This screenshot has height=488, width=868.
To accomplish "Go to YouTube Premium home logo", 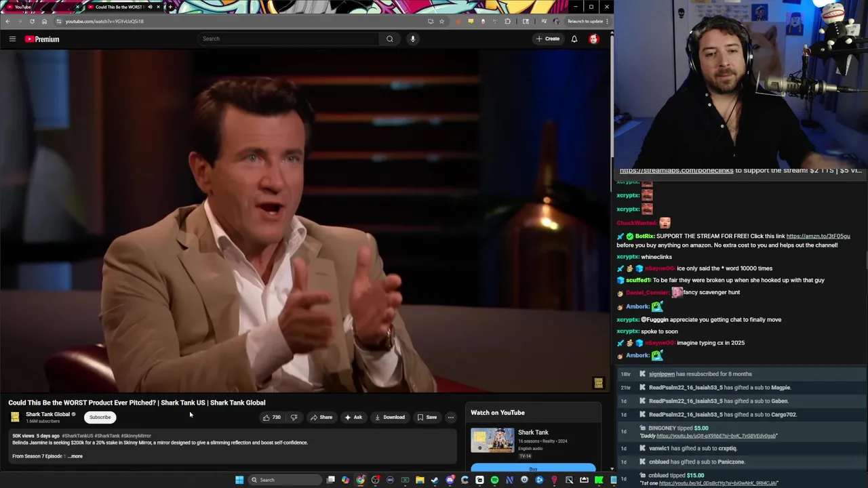I will coord(42,39).
